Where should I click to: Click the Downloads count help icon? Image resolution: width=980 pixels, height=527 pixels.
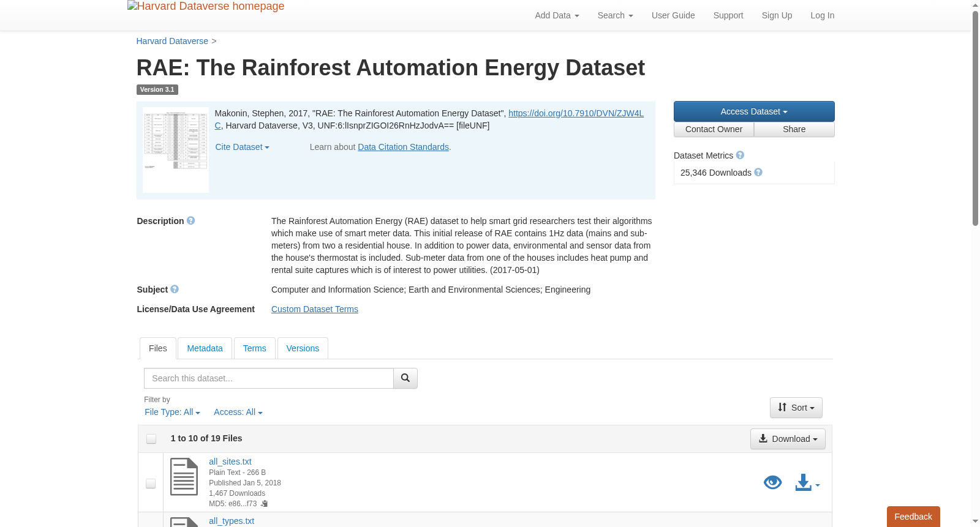[x=758, y=173]
